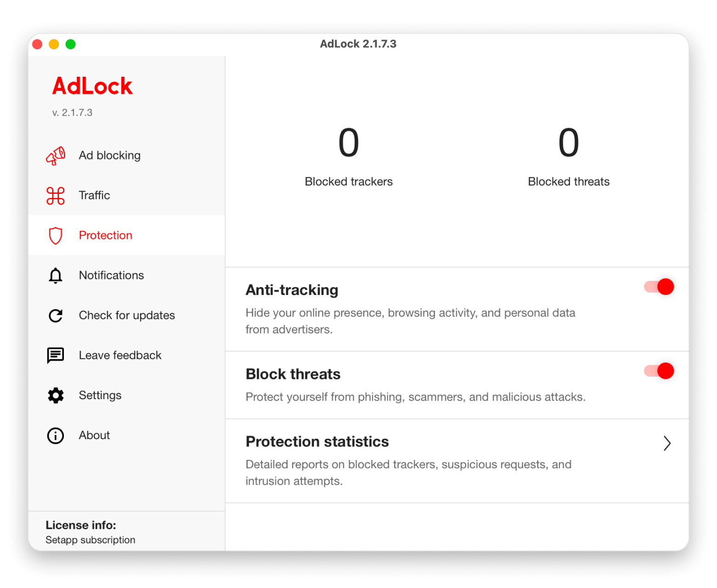The height and width of the screenshot is (588, 717).
Task: Maximize the window with the green button
Action: point(70,44)
